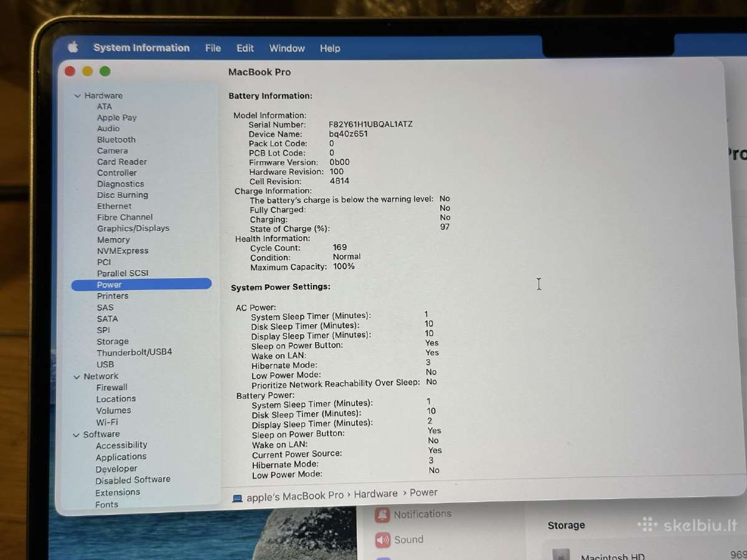Image resolution: width=747 pixels, height=560 pixels.
Task: Select Diagnostics in the sidebar
Action: (121, 184)
